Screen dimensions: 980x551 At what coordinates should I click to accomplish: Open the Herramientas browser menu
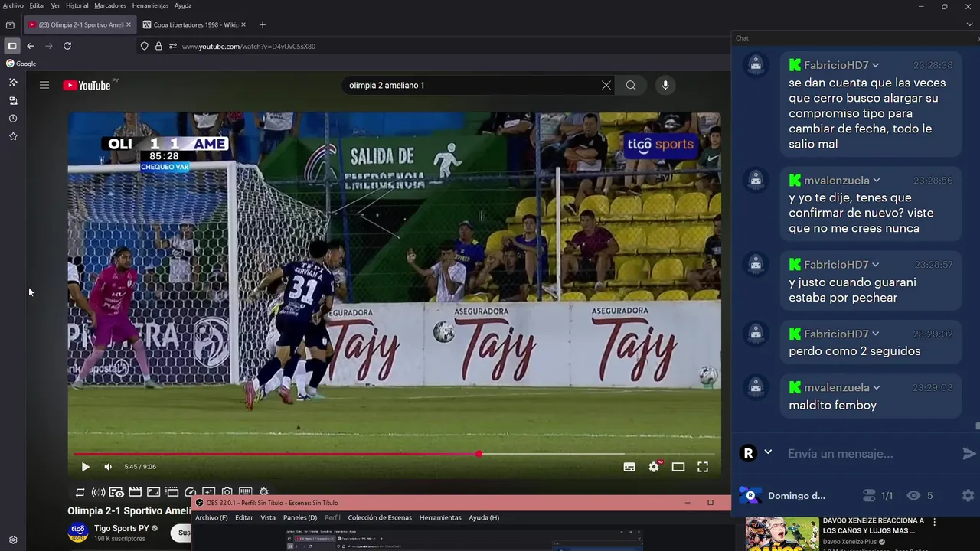pyautogui.click(x=150, y=5)
